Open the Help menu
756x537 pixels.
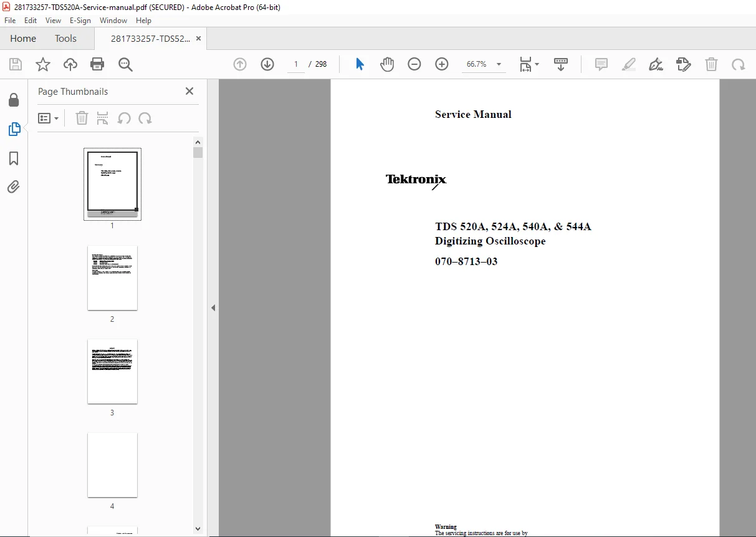(x=143, y=21)
